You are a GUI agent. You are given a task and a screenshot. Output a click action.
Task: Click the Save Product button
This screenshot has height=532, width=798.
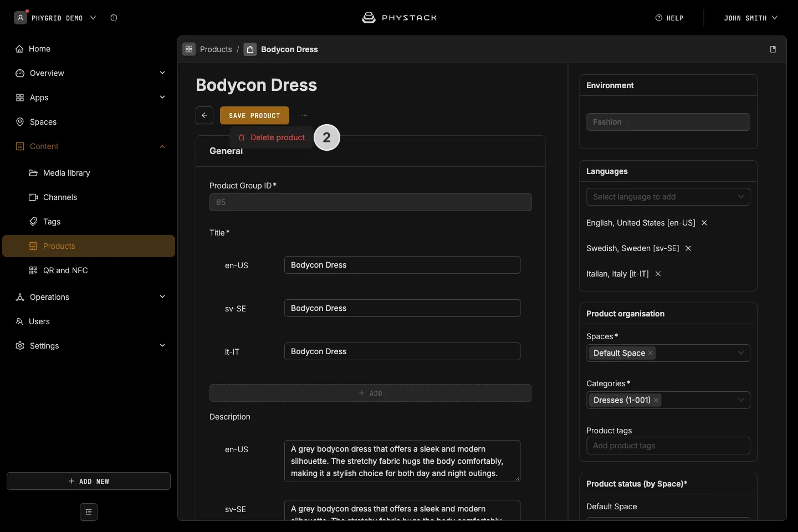tap(254, 115)
